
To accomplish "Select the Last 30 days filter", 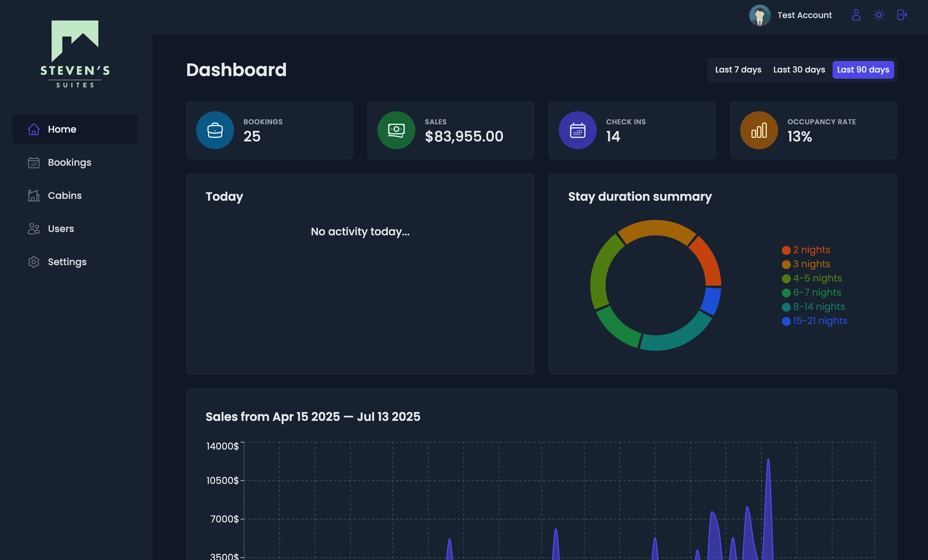I will click(799, 70).
